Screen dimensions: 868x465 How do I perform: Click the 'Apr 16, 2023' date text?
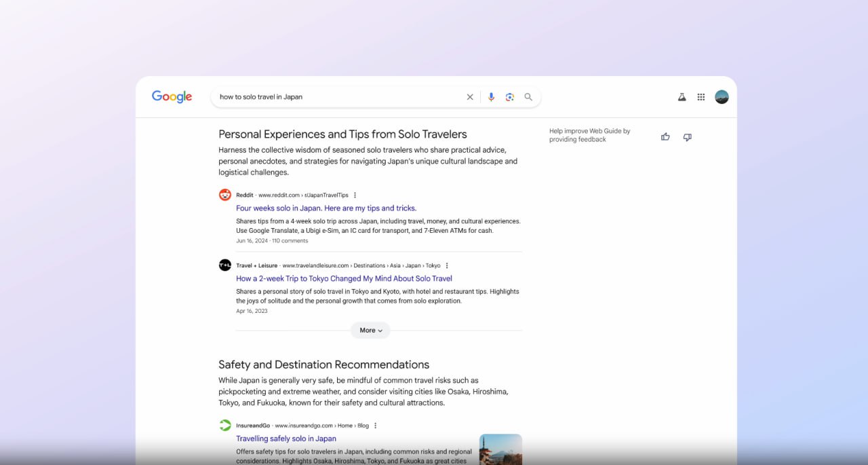pyautogui.click(x=252, y=311)
